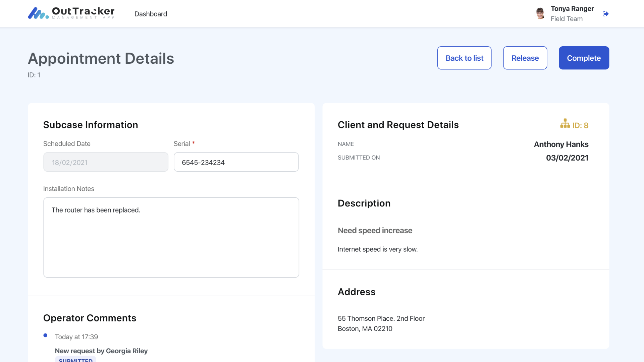
Task: Click the Complete button
Action: click(584, 58)
